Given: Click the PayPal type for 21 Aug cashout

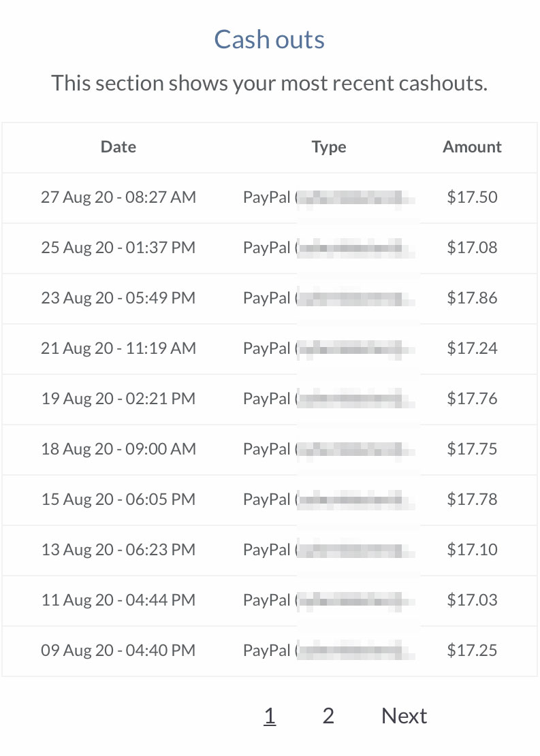Looking at the screenshot, I should point(329,348).
